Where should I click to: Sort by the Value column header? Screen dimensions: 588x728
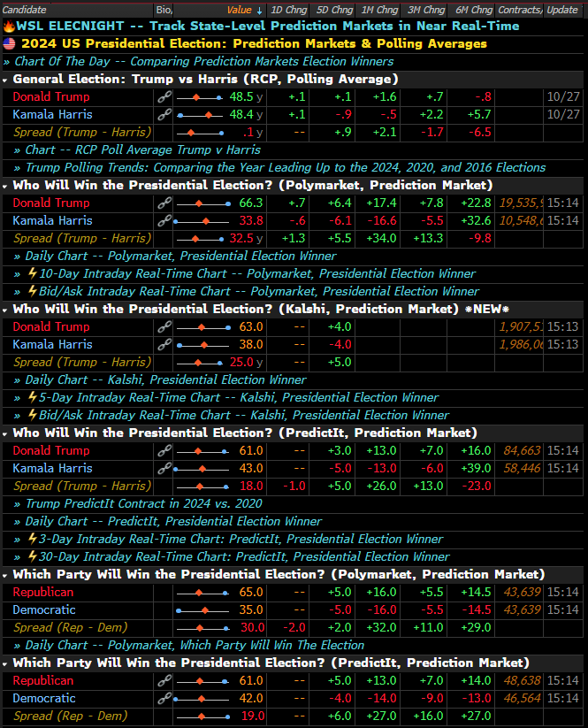[240, 10]
